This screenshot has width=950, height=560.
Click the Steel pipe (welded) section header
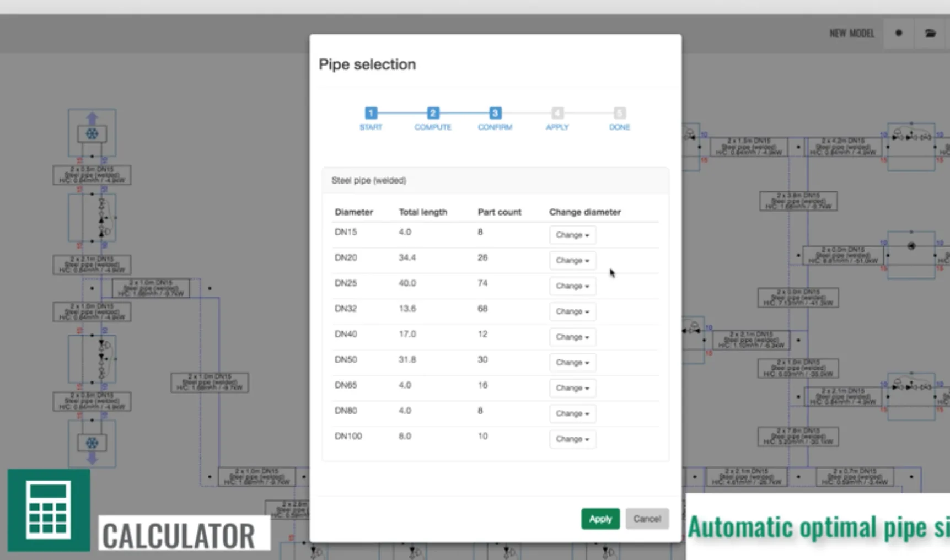click(369, 181)
